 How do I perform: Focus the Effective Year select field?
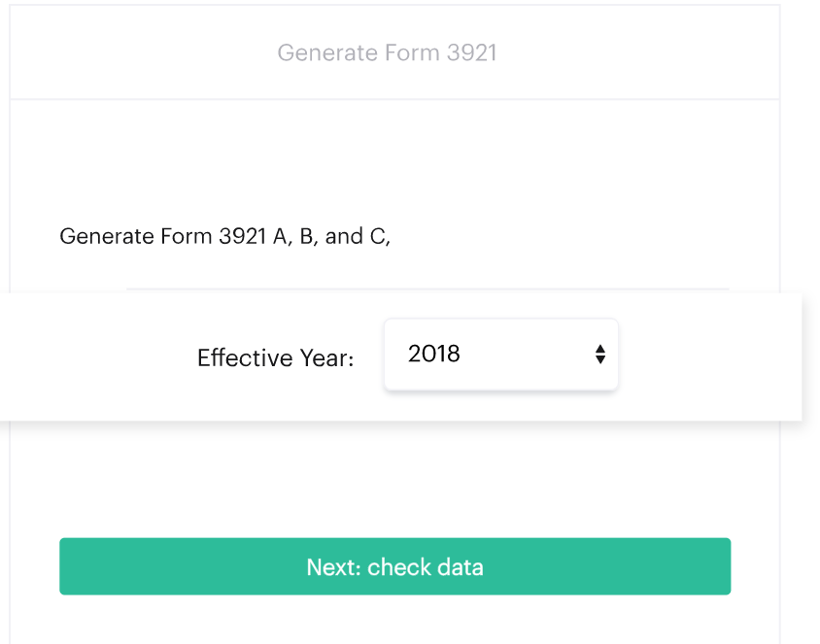[500, 355]
